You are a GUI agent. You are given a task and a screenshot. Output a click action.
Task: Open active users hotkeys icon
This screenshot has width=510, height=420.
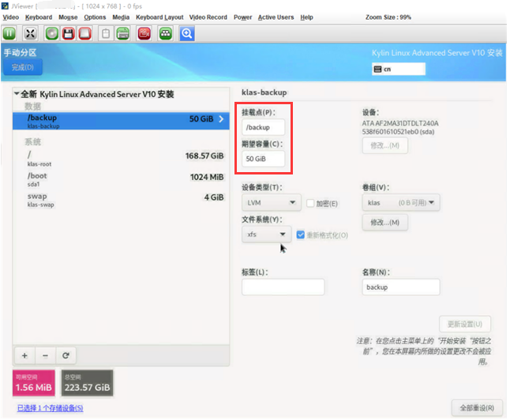coord(166,33)
